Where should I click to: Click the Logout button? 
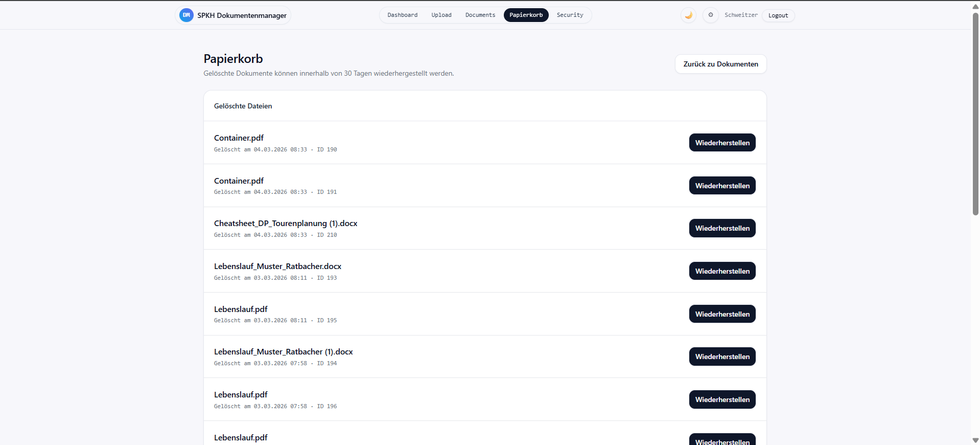[778, 15]
